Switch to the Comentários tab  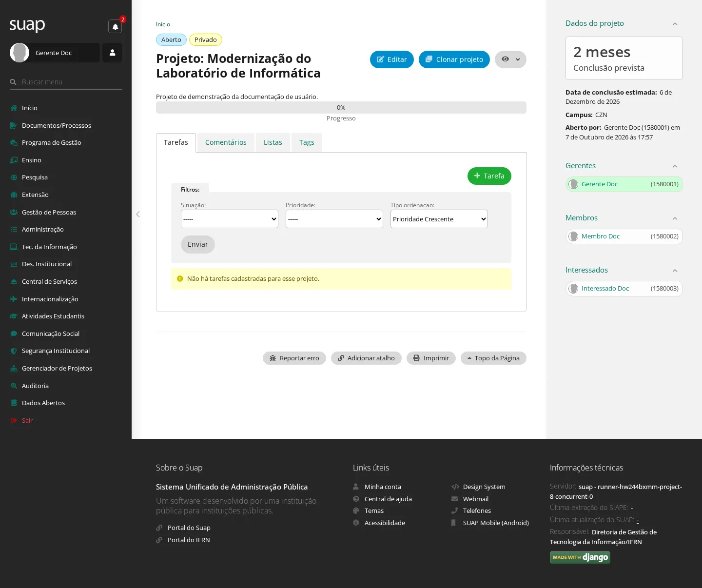click(226, 142)
